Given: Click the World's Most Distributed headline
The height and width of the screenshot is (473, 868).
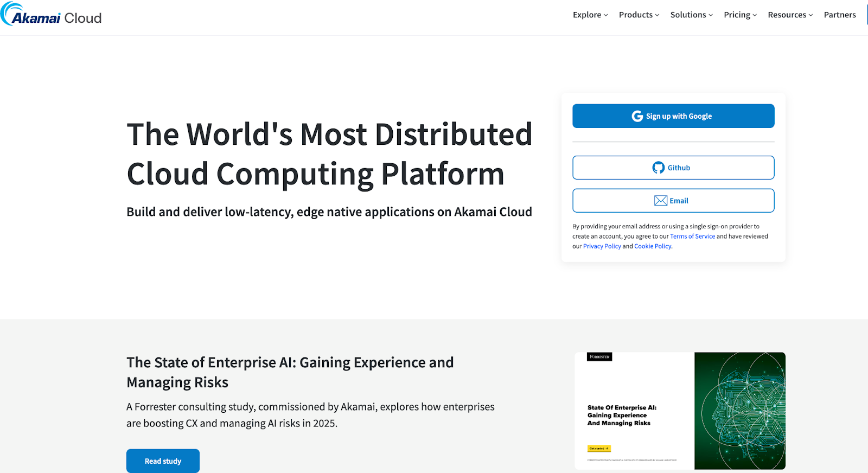Looking at the screenshot, I should click(329, 154).
